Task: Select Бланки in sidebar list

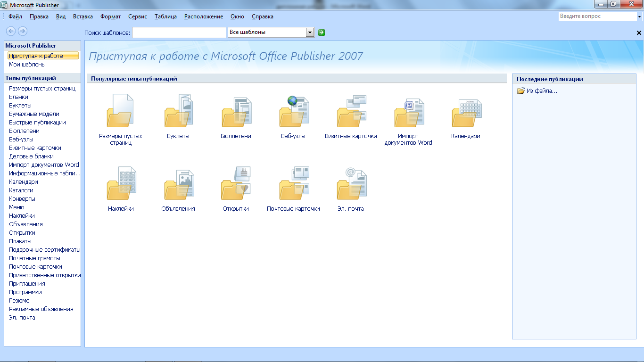Action: point(18,97)
